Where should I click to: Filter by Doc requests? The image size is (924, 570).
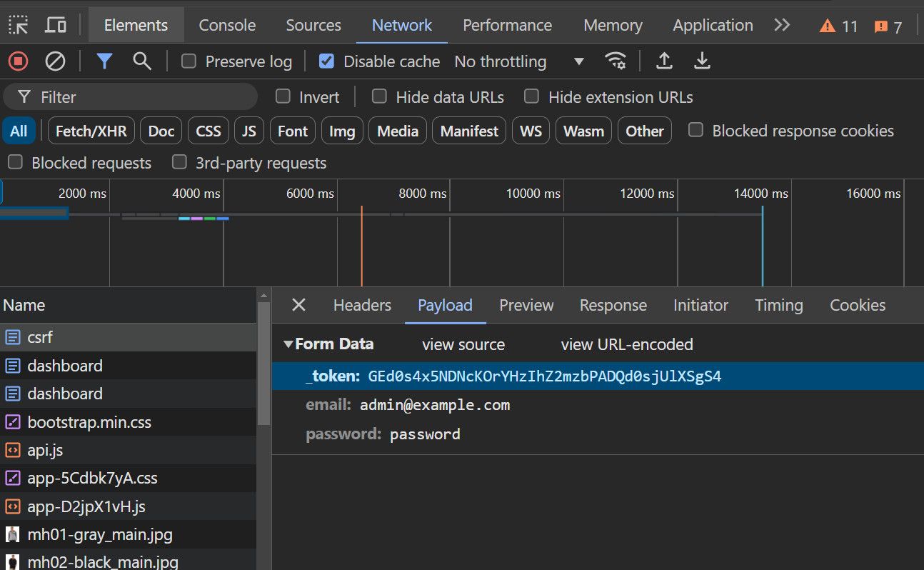tap(161, 131)
